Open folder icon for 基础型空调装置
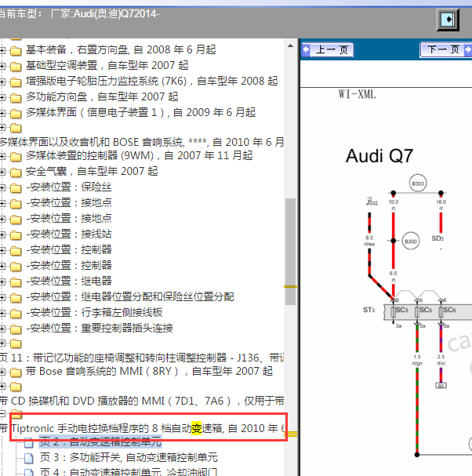Image resolution: width=472 pixels, height=476 pixels. [x=16, y=67]
